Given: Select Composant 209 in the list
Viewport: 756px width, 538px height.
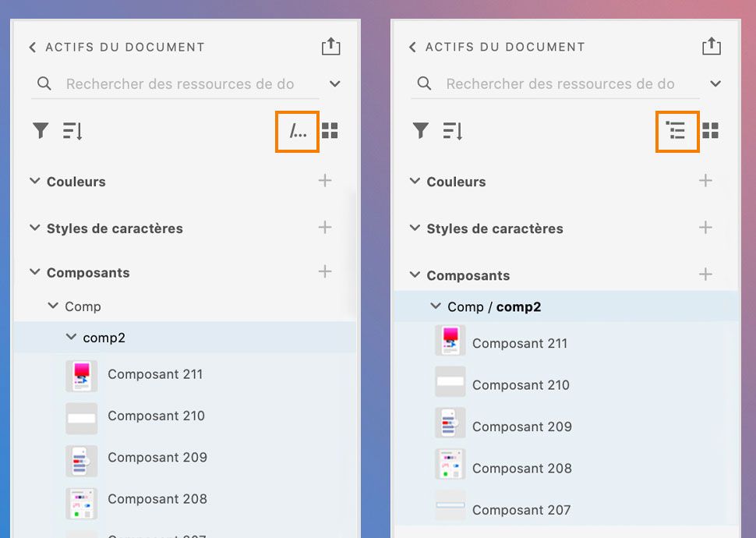Looking at the screenshot, I should tap(156, 457).
